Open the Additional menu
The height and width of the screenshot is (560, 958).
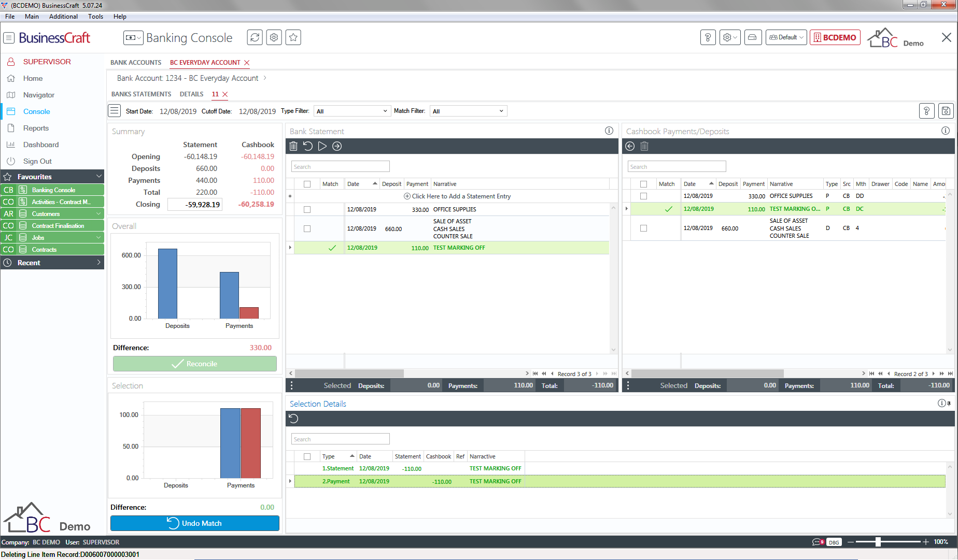coord(63,17)
